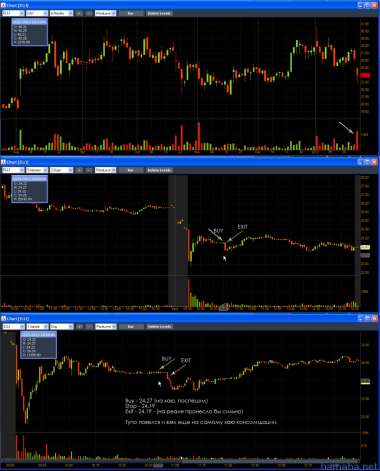Click the minus zoom button in the bottom 1-minute chart toolbar

tap(89, 327)
